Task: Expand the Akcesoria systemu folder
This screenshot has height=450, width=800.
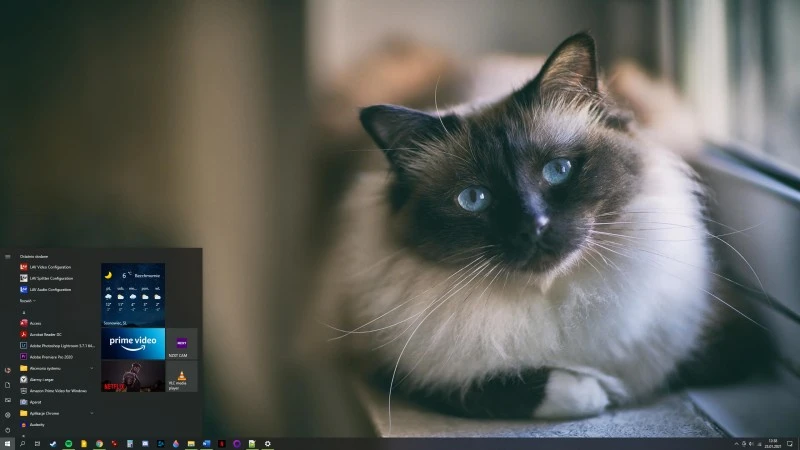Action: 57,368
